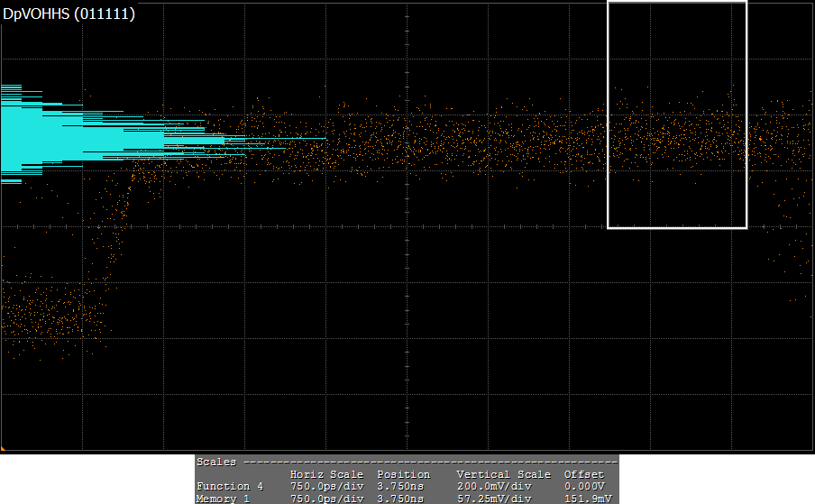Image resolution: width=815 pixels, height=504 pixels.
Task: Click the 200.0mV/div vertical scale value
Action: 494,486
